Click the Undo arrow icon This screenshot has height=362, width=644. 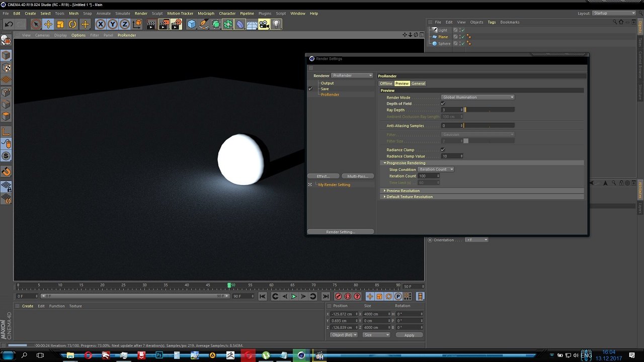9,24
